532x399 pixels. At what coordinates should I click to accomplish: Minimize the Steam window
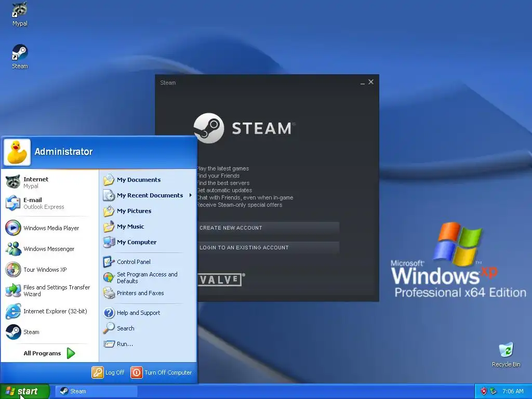coord(362,83)
